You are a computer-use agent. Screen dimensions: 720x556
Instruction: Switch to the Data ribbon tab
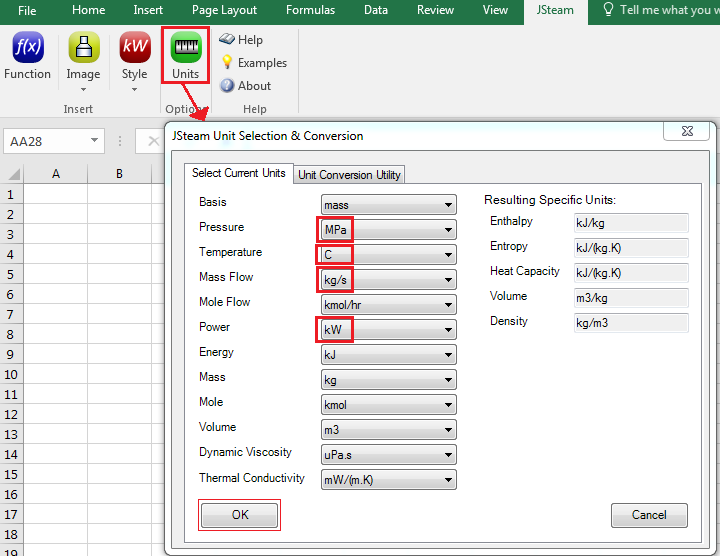click(376, 10)
